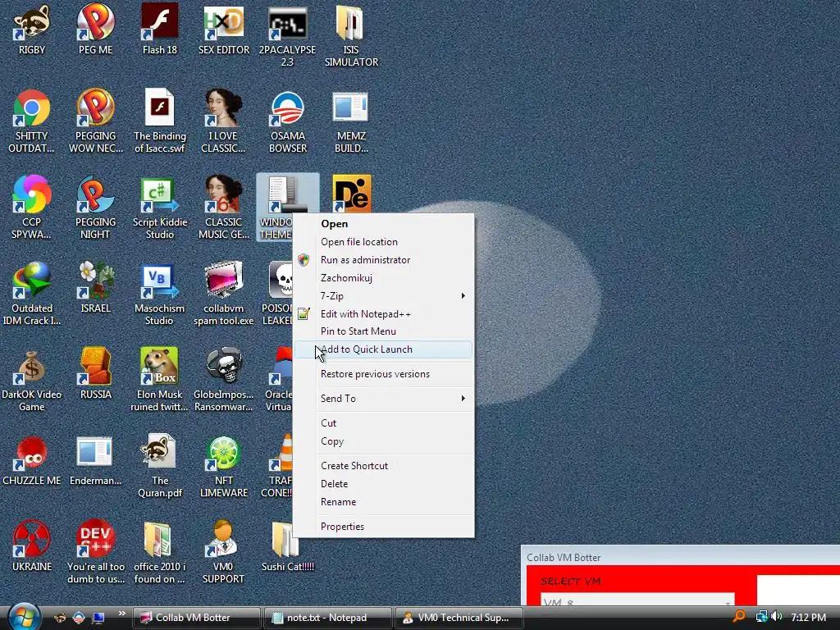Select the UKRAINE radiation icon

point(32,547)
